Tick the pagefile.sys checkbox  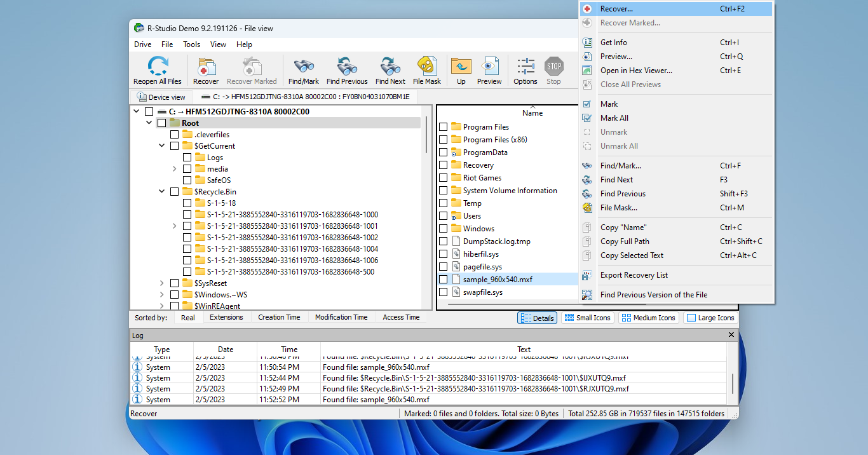[443, 267]
